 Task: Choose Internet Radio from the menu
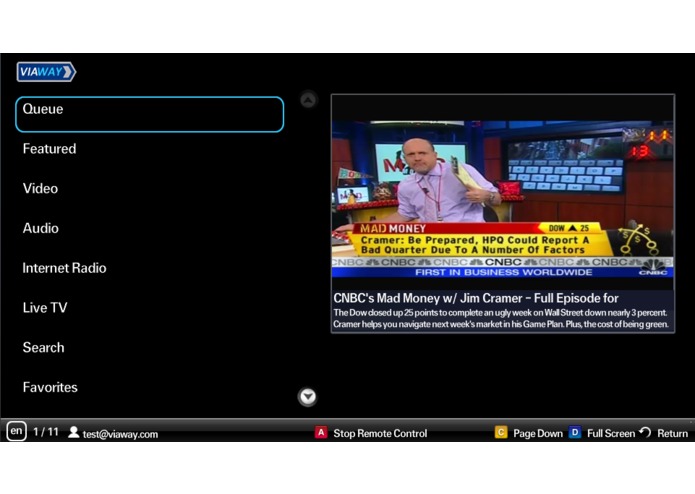click(x=64, y=268)
